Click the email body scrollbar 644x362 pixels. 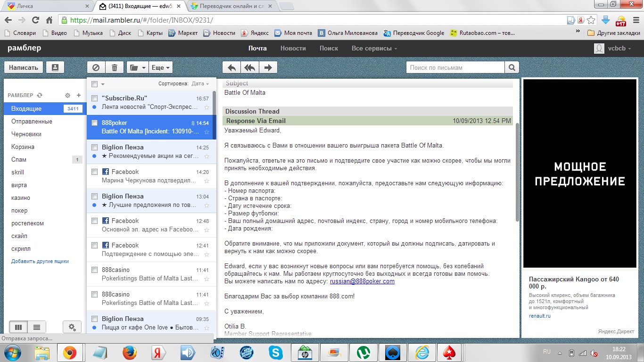[517, 172]
